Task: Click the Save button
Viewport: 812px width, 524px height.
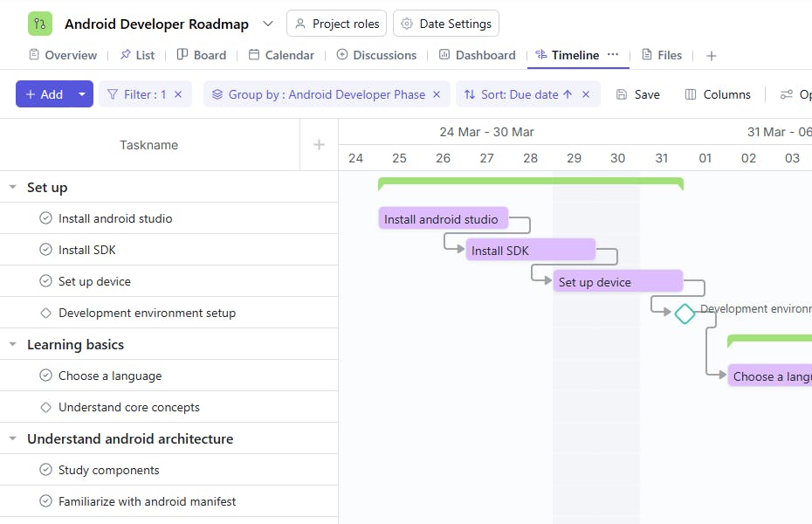Action: click(x=637, y=94)
